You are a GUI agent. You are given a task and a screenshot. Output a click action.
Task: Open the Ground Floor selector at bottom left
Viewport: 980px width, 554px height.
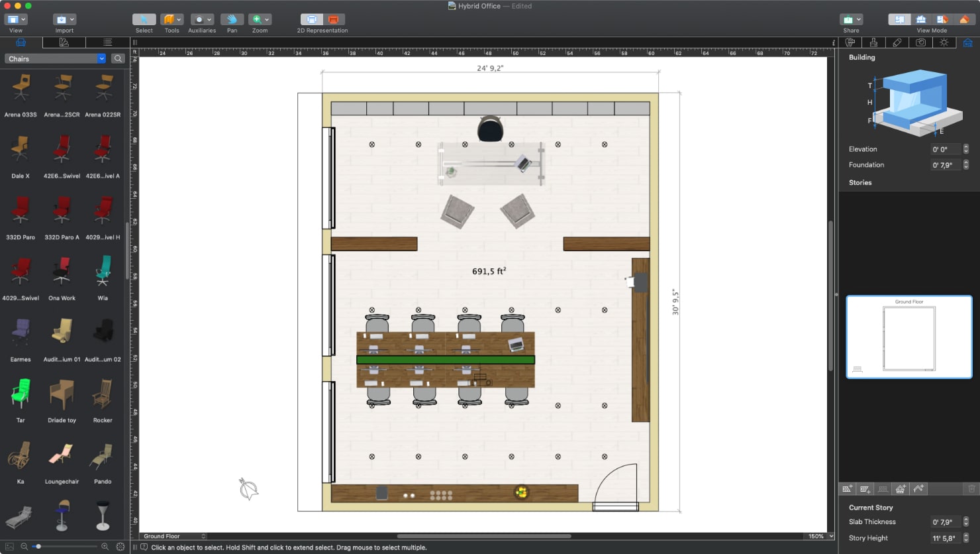point(172,536)
